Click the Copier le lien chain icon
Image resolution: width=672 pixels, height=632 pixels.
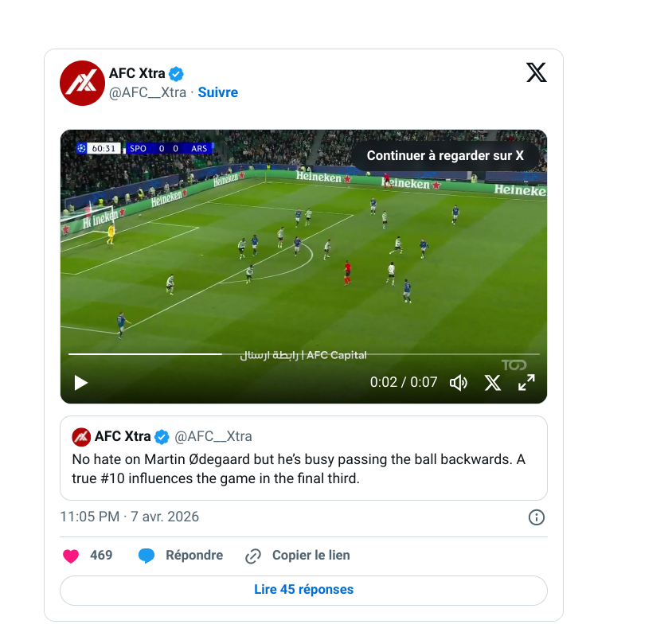pyautogui.click(x=253, y=556)
